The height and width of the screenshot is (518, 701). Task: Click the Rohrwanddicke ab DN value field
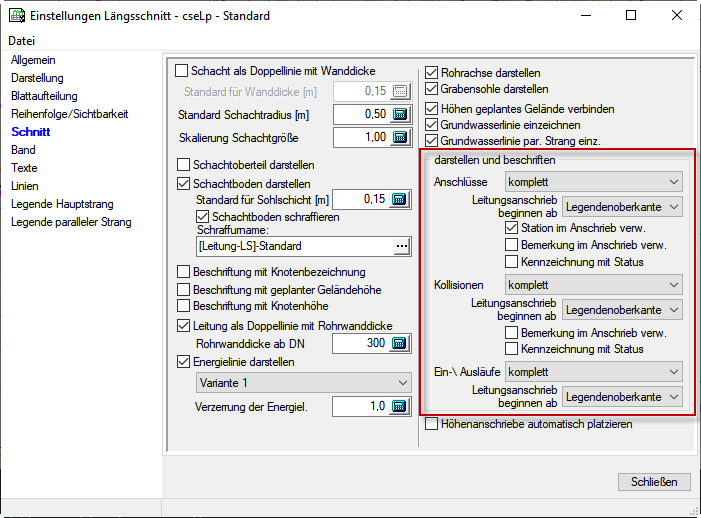(359, 344)
